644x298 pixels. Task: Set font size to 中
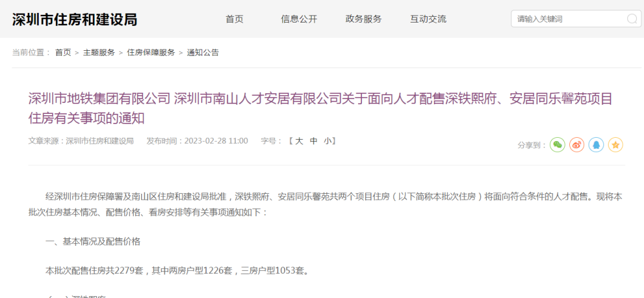coord(314,141)
